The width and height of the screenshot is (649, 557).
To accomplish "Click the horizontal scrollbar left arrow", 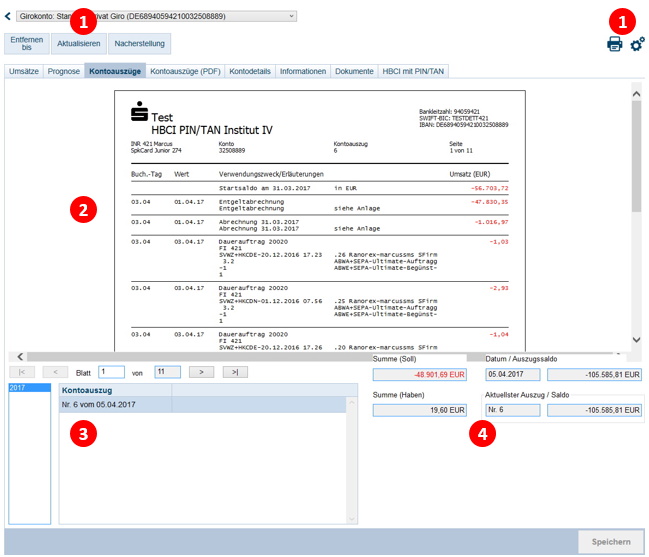I will pyautogui.click(x=18, y=356).
